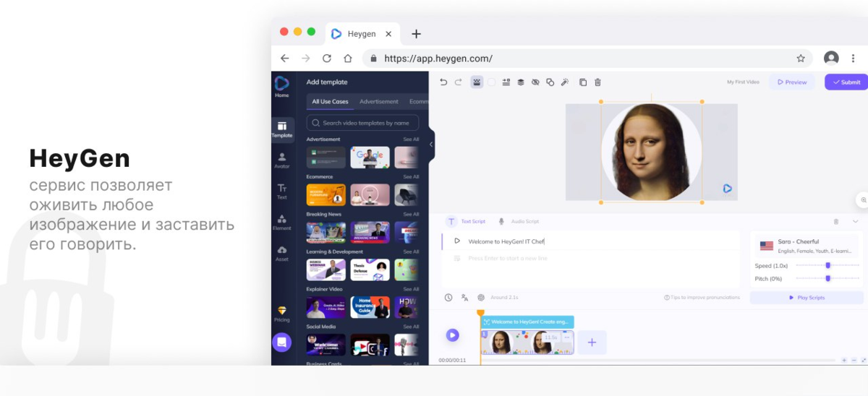Duplicate using the copy icon in the toolbar

click(x=583, y=82)
